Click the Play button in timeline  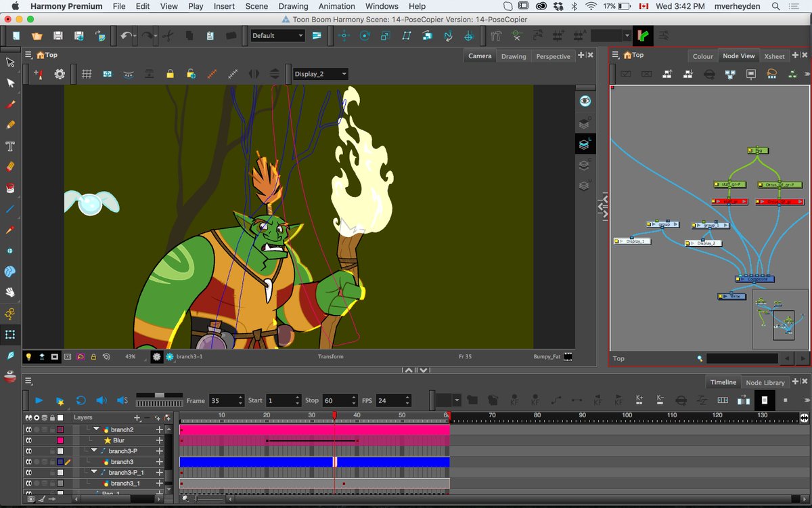pyautogui.click(x=39, y=400)
